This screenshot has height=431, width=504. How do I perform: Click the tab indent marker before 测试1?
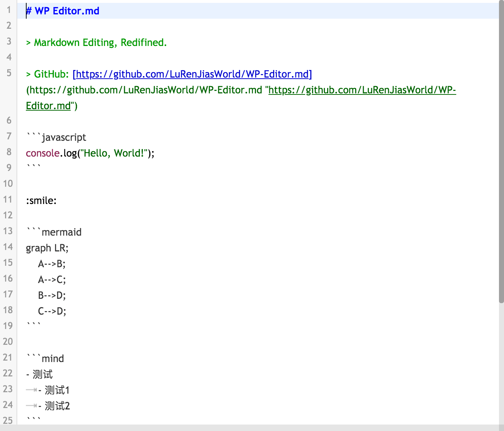tap(32, 390)
